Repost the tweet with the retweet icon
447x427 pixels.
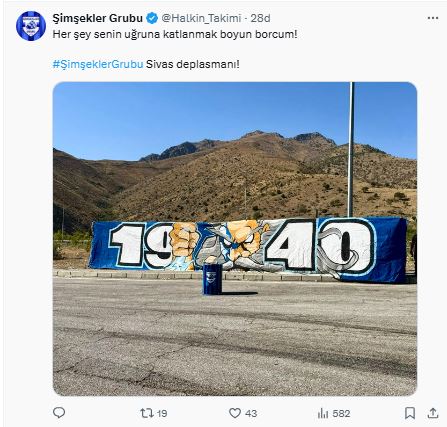click(146, 413)
